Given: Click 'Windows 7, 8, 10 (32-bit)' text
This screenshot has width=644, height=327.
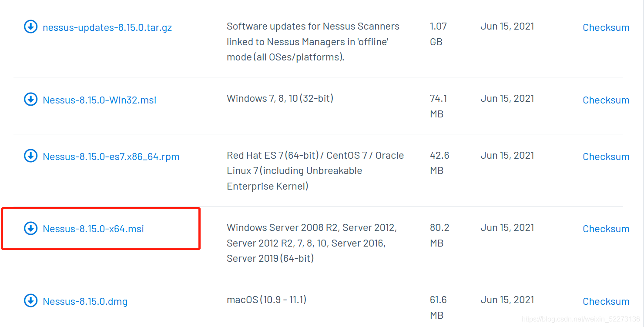Looking at the screenshot, I should 280,99.
